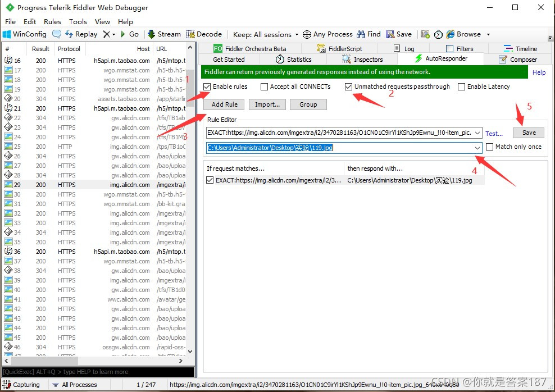Screen dimensions: 555x392
Task: Switch to the AutoResponder tab
Action: 440,58
